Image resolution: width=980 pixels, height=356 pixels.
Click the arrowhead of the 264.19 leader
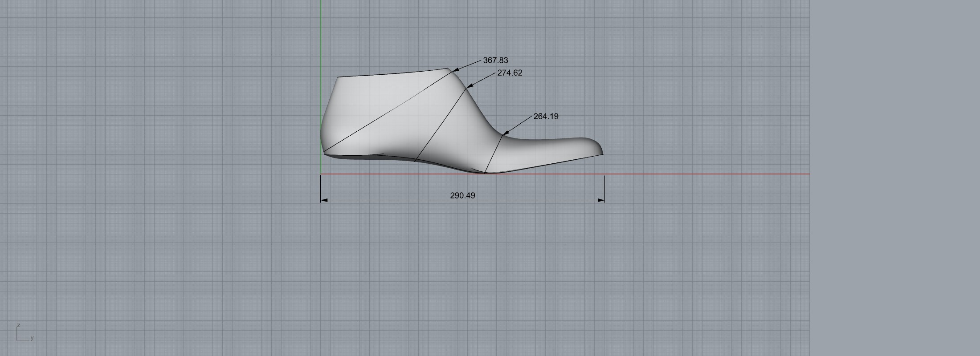tap(506, 132)
